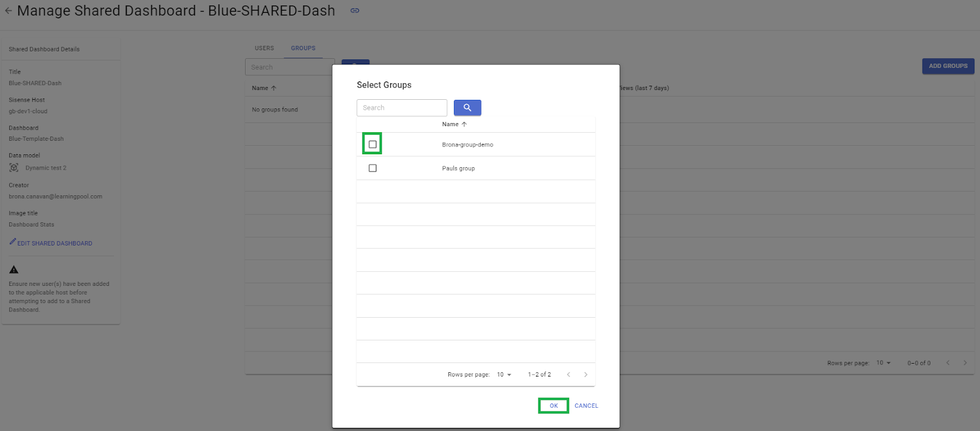Go to next page in Select Groups dialog
This screenshot has width=980, height=431.
[x=586, y=375]
